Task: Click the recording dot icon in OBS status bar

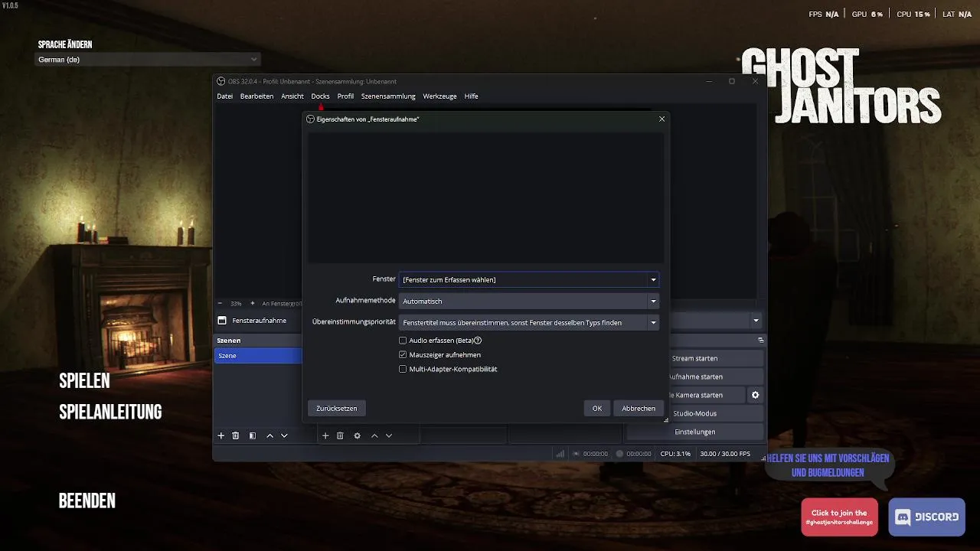Action: [620, 454]
